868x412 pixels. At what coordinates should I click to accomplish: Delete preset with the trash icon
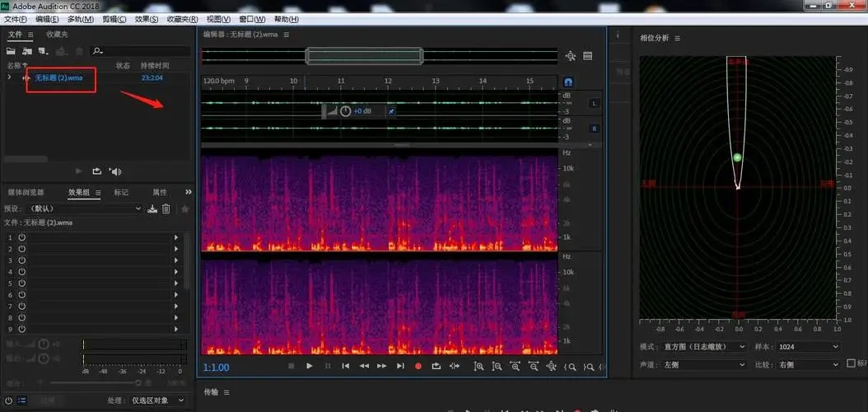pos(166,209)
